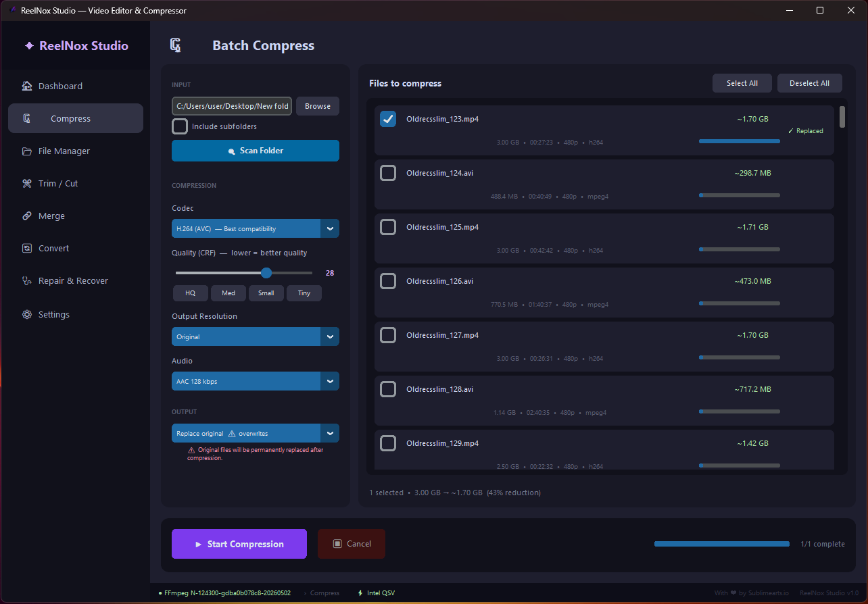Image resolution: width=868 pixels, height=604 pixels.
Task: Click the Browse button
Action: pyautogui.click(x=318, y=106)
